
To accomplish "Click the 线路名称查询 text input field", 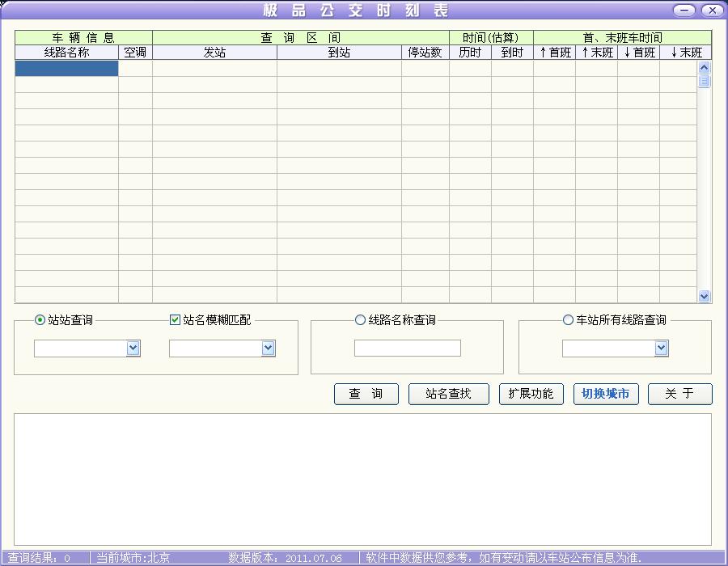I will click(x=407, y=348).
